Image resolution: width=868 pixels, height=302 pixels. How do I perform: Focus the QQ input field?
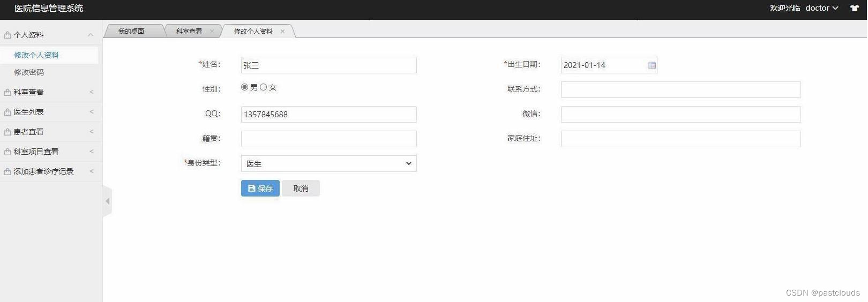[x=328, y=114]
